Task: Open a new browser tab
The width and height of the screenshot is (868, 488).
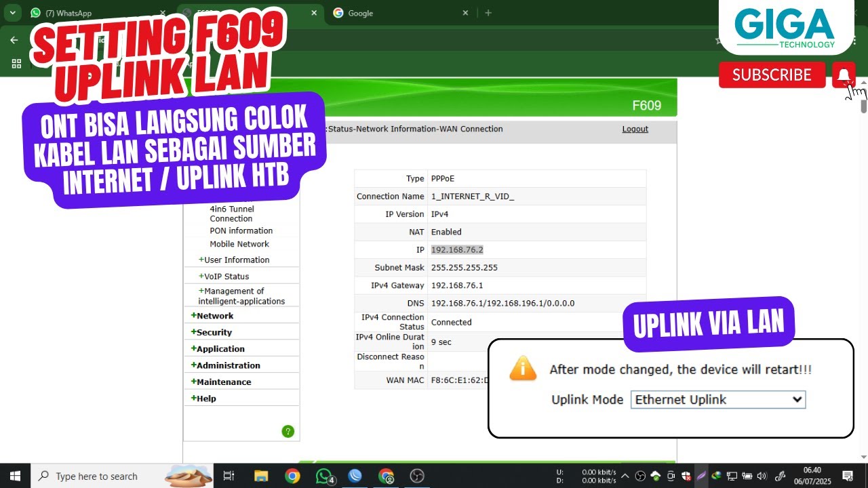Action: [x=488, y=13]
